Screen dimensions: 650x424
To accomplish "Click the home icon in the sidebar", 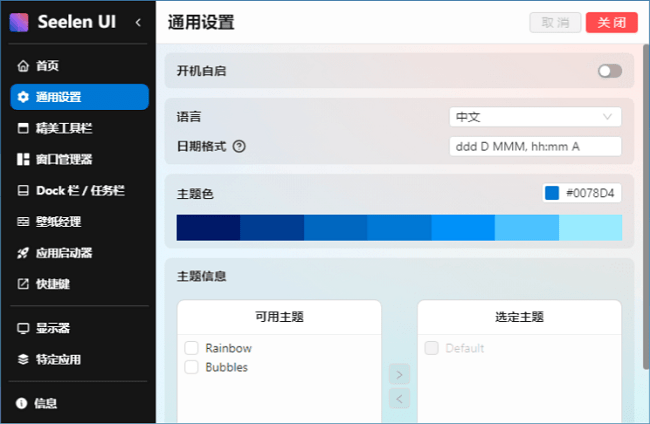I will tap(24, 66).
